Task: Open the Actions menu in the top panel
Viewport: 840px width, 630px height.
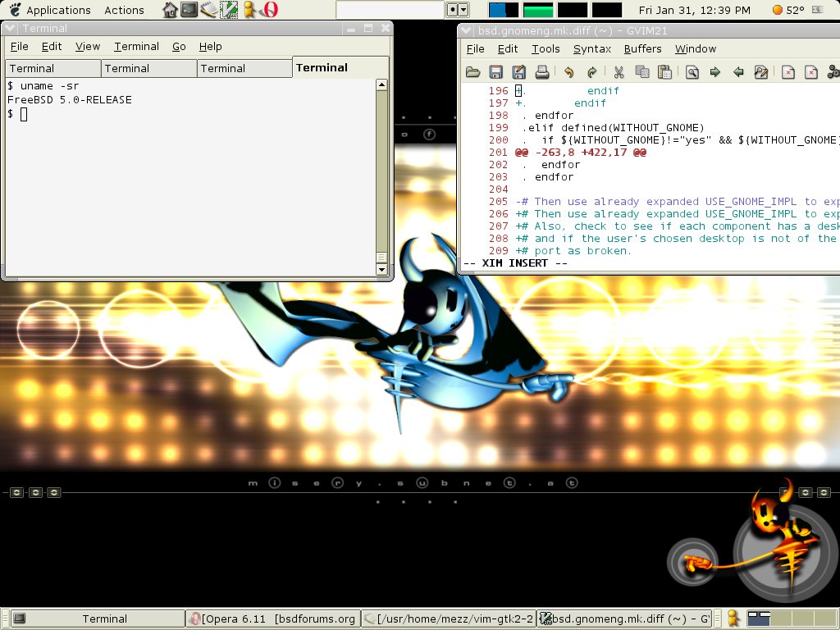Action: (124, 10)
